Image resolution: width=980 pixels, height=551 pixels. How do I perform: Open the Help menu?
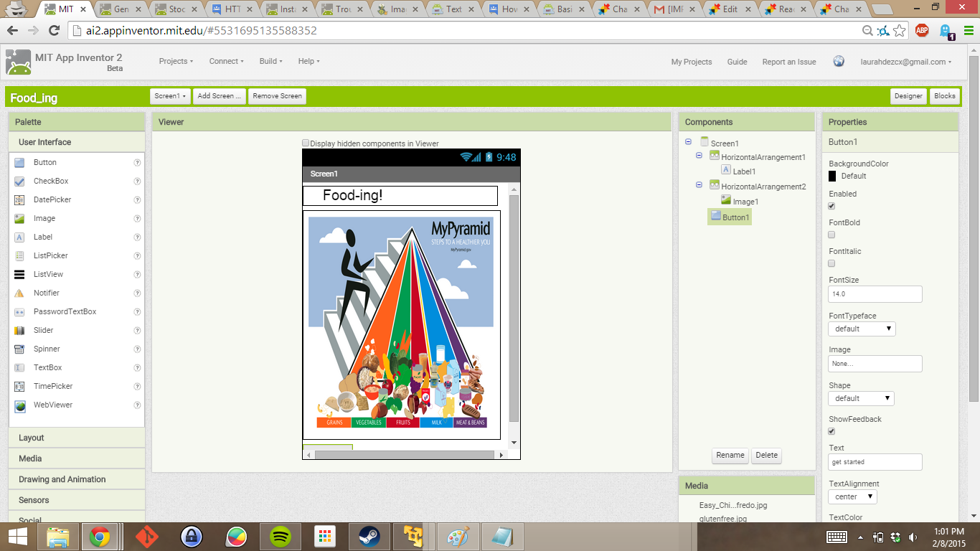coord(308,62)
